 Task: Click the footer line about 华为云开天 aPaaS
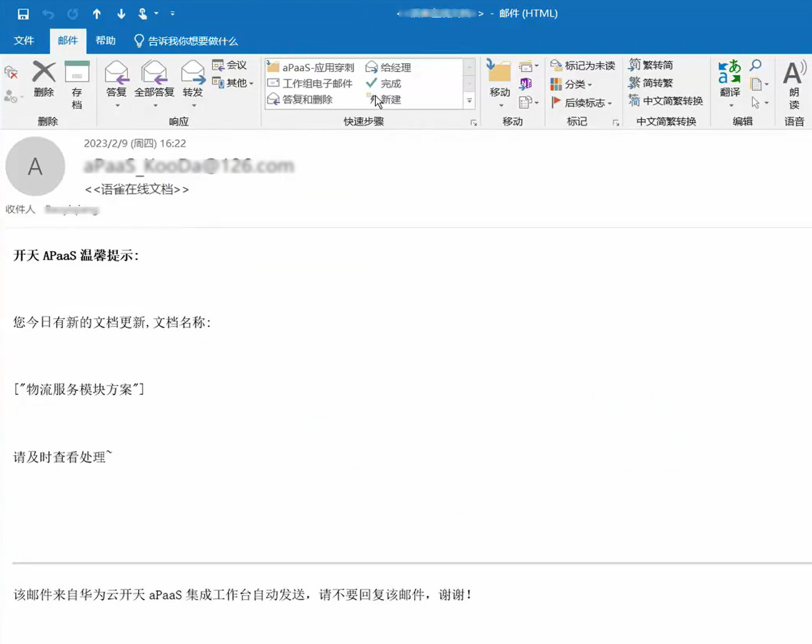coord(243,594)
